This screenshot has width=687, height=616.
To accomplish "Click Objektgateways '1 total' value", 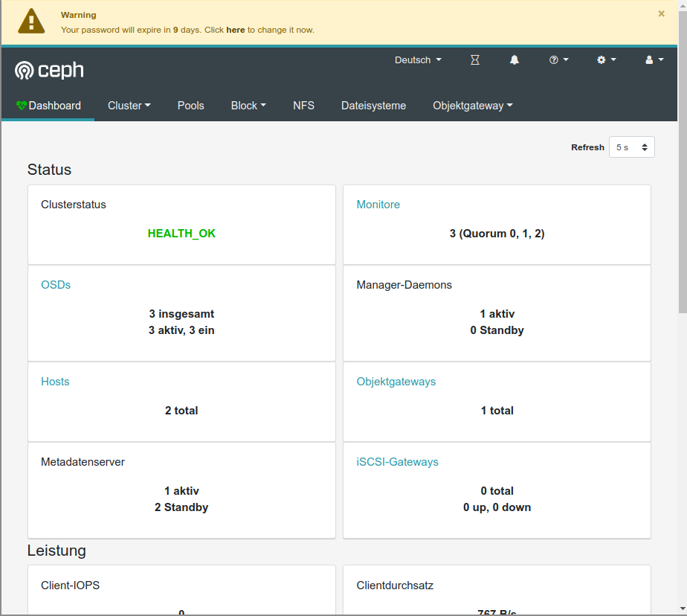I will click(x=497, y=411).
